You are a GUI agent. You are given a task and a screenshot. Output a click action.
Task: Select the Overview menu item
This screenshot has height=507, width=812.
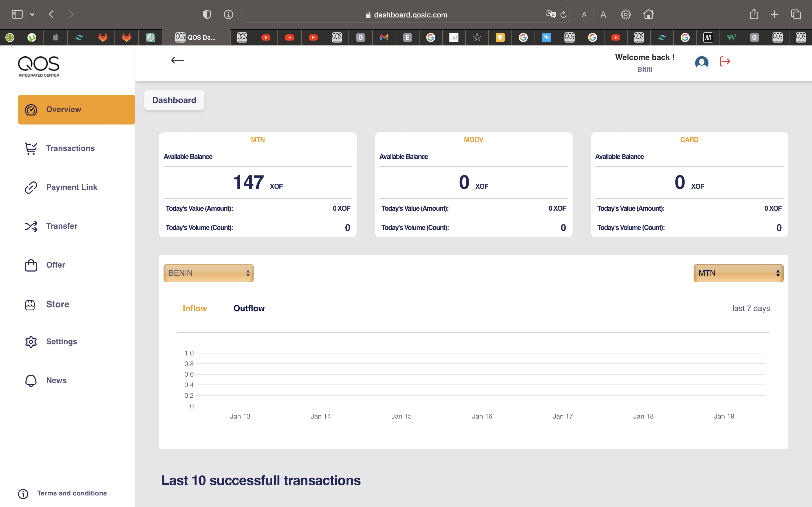point(76,110)
